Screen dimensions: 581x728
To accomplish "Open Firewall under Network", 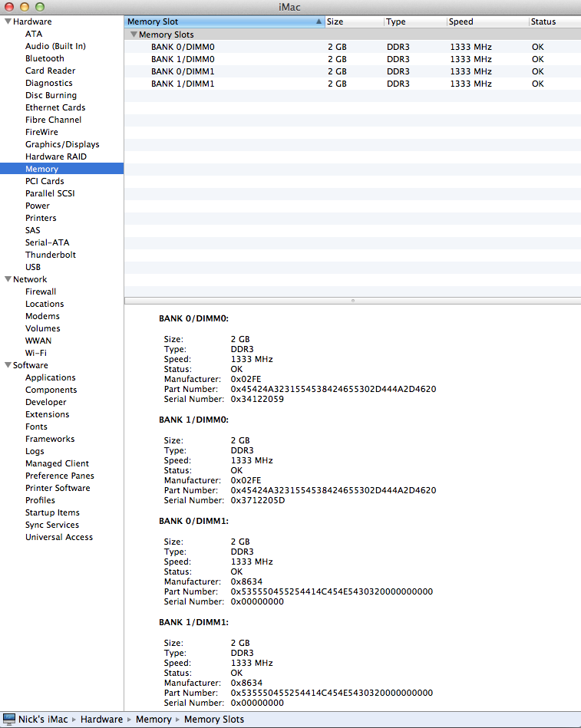I will coord(41,292).
